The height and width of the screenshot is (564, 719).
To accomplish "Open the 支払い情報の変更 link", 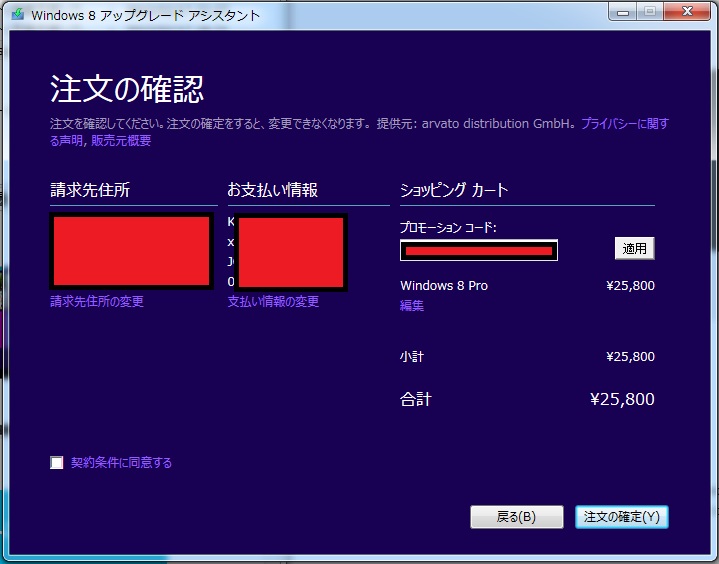I will point(273,301).
